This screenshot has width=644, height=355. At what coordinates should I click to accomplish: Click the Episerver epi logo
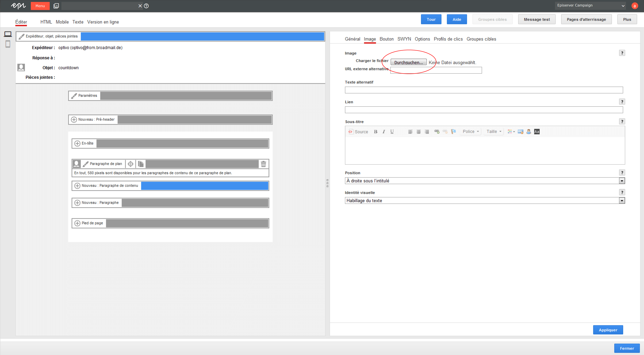[18, 5]
